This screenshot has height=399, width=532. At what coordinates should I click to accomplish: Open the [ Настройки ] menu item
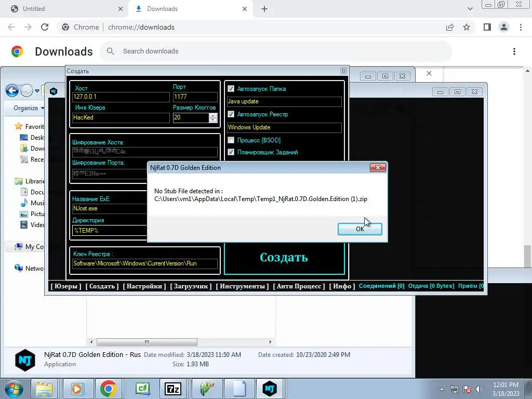(x=144, y=286)
